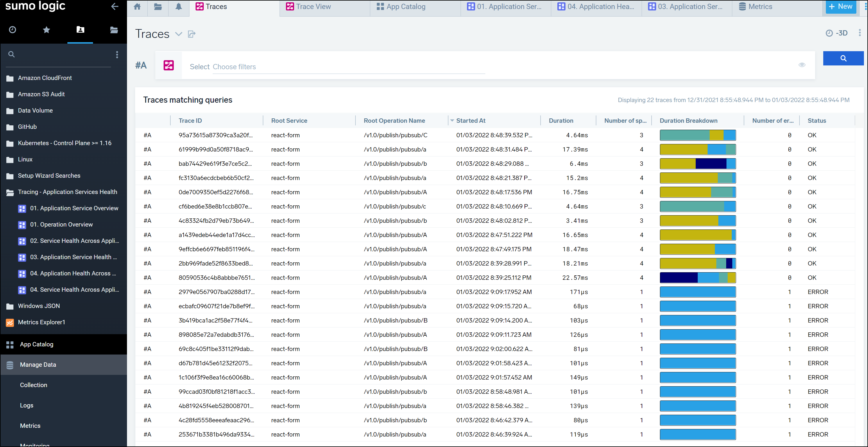
Task: Click the Manage Data database icon
Action: pos(10,365)
